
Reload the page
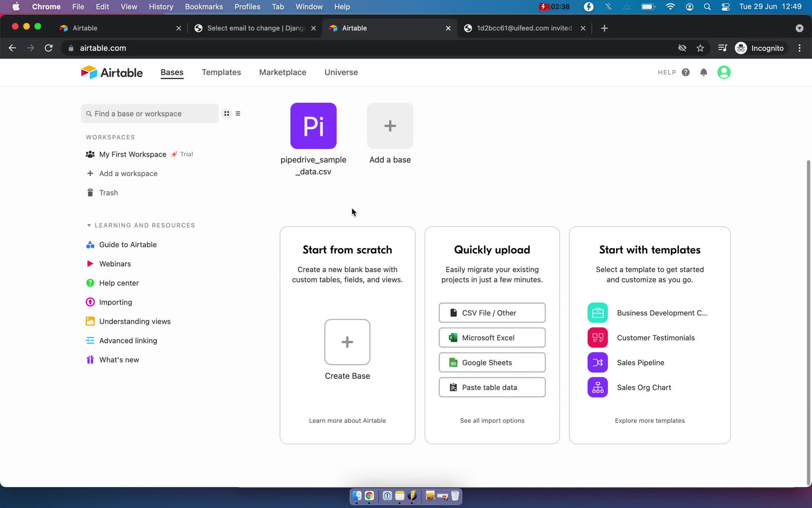click(x=49, y=48)
